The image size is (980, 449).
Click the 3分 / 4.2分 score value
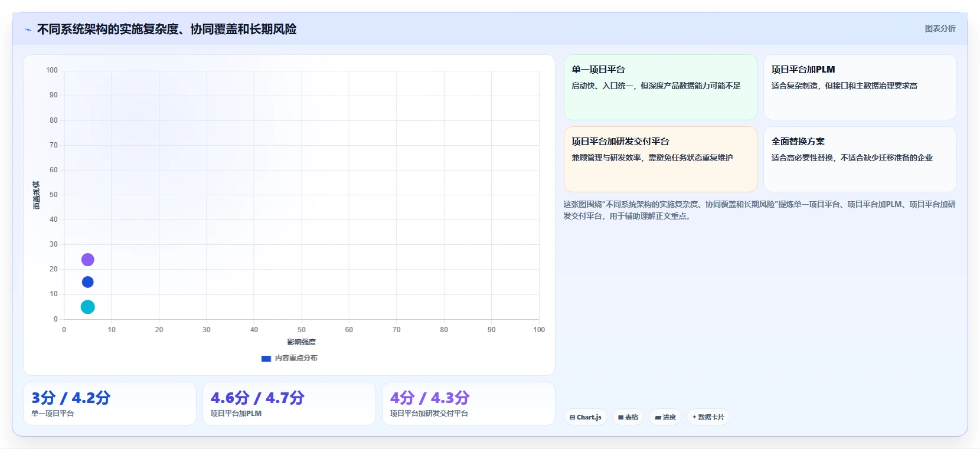[x=71, y=398]
